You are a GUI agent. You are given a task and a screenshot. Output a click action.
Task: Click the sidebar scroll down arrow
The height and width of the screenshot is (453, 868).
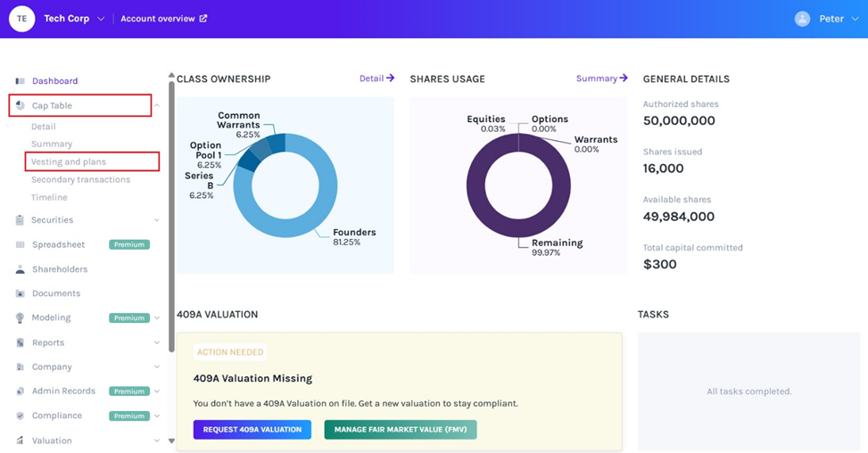(171, 441)
